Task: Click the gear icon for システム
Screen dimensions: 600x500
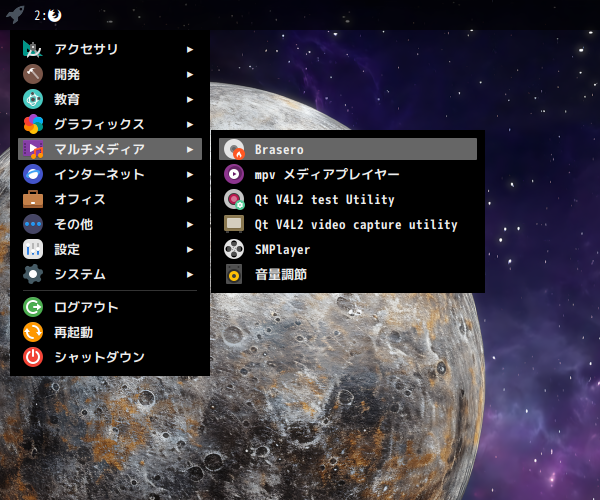Action: pyautogui.click(x=33, y=274)
